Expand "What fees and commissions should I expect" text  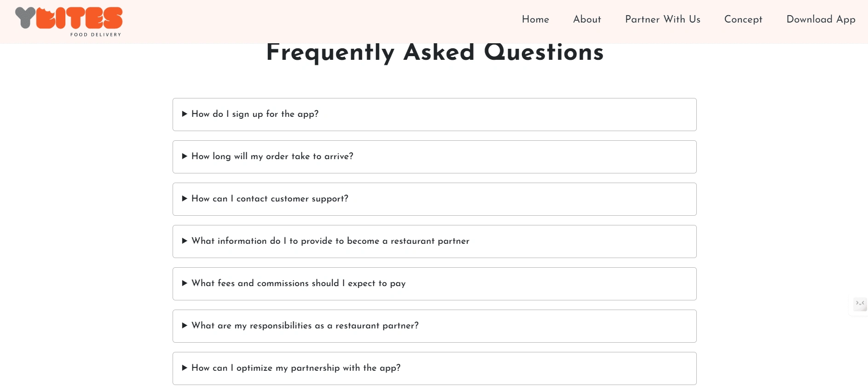coord(298,283)
